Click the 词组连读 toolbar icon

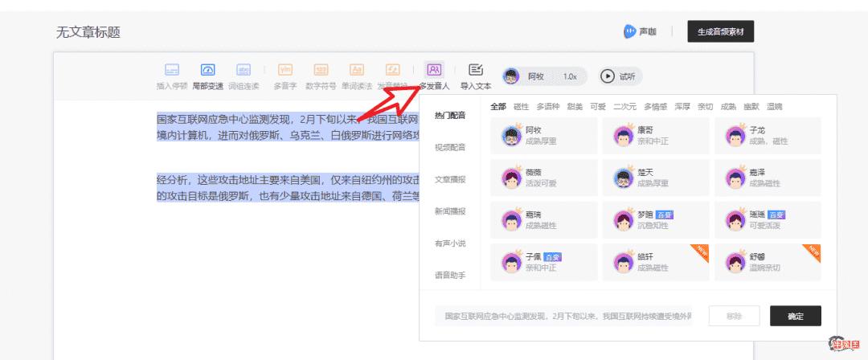coord(244,70)
